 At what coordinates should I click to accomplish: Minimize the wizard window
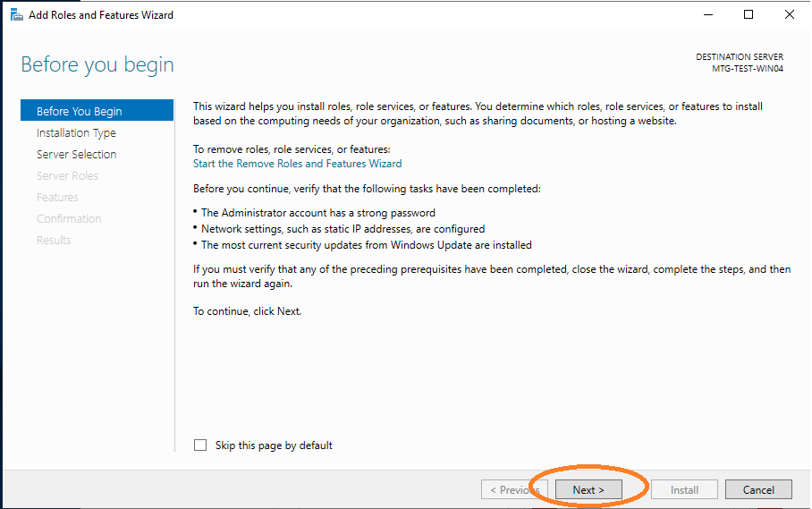point(707,15)
